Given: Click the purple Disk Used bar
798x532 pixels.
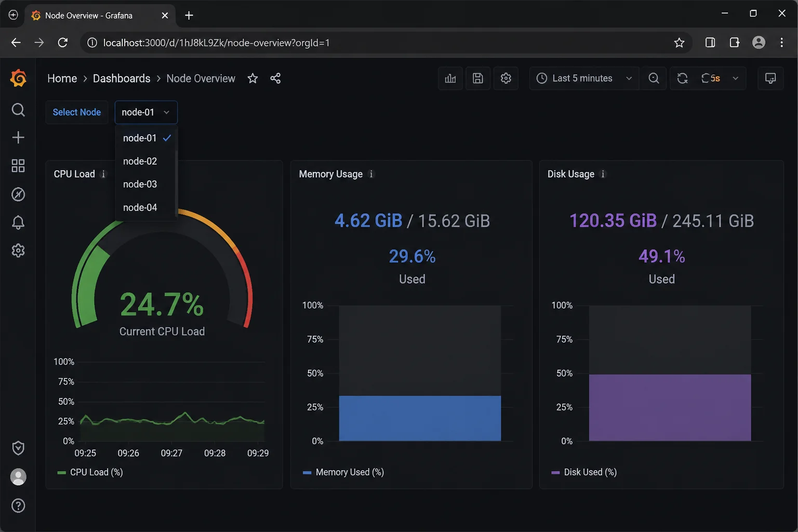Looking at the screenshot, I should 670,407.
